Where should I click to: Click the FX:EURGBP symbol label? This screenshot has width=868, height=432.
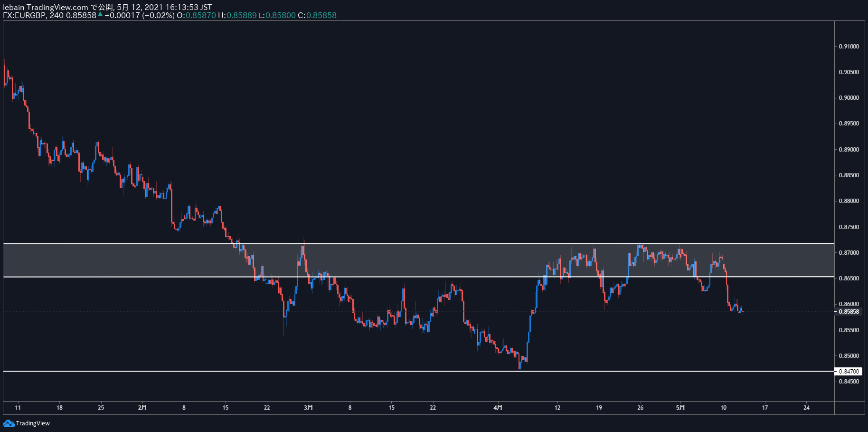click(24, 15)
